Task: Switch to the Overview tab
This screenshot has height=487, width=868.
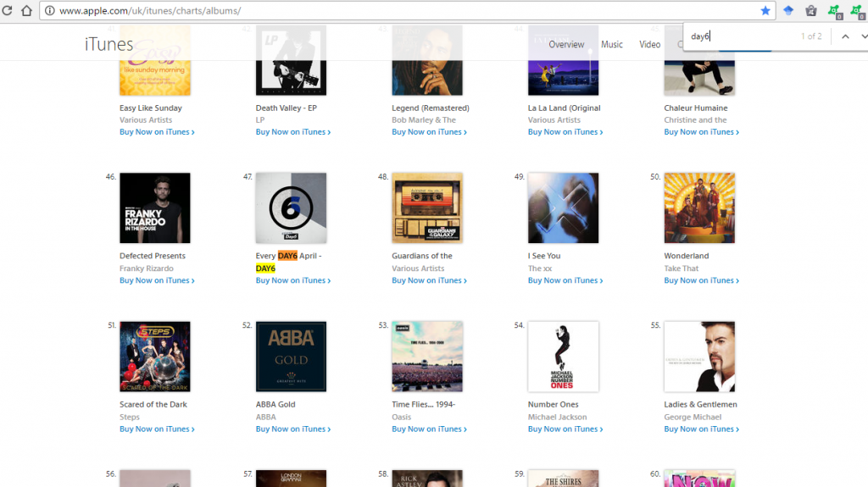Action: (566, 44)
